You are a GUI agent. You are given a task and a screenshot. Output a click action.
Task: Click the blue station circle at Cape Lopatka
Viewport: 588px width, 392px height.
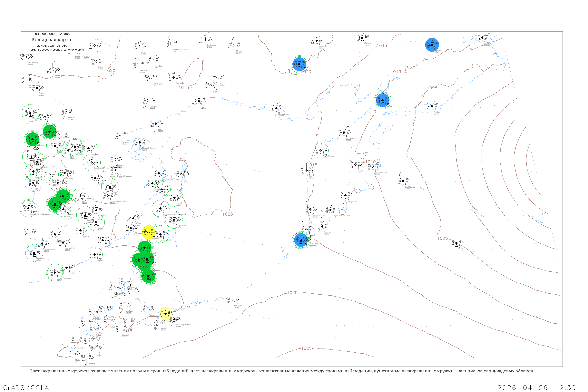[x=301, y=240]
